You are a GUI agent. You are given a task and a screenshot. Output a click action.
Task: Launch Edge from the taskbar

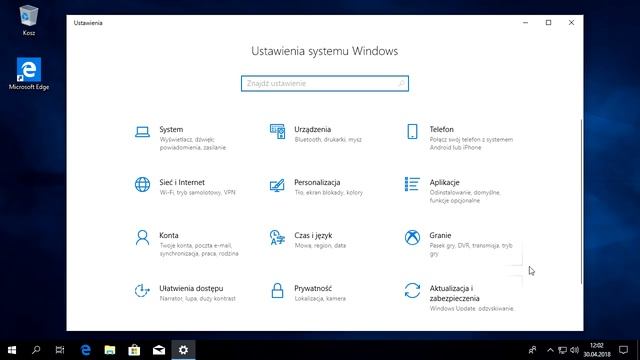(85, 350)
